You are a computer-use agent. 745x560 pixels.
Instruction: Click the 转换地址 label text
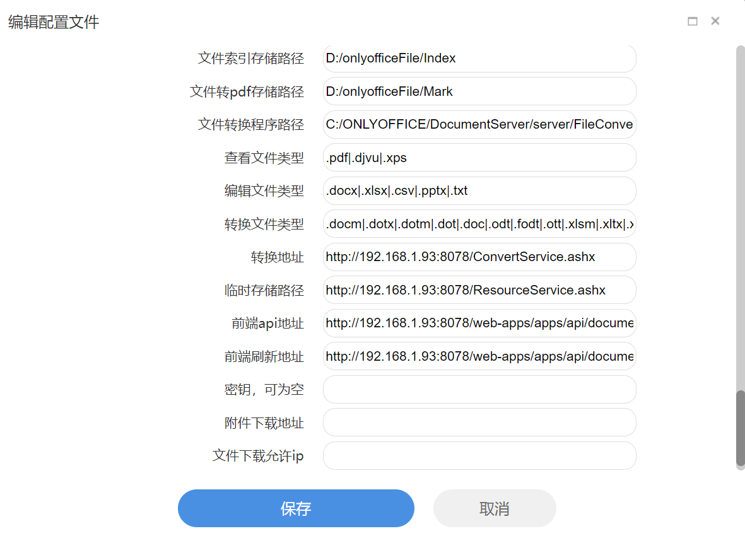[x=278, y=257]
